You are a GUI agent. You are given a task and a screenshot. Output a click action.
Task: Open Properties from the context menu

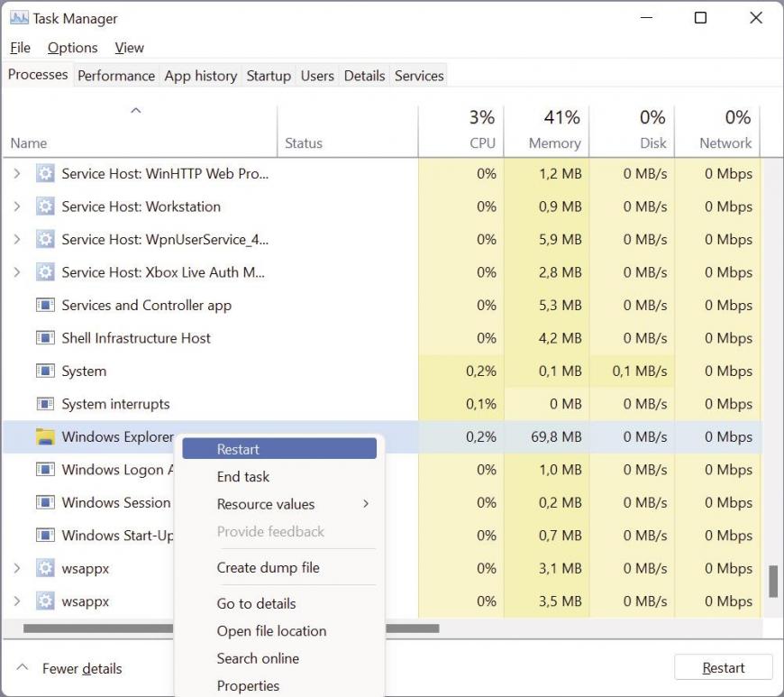click(279, 685)
